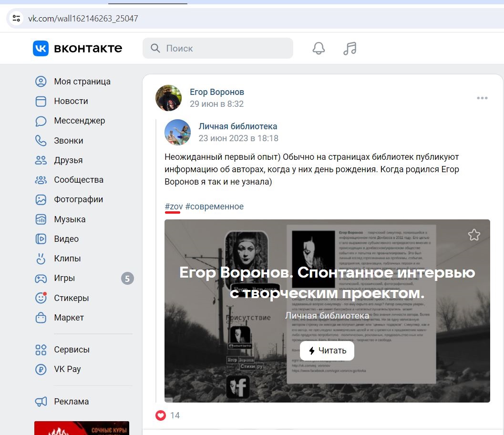Open Маркет text in sidebar

[x=69, y=318]
